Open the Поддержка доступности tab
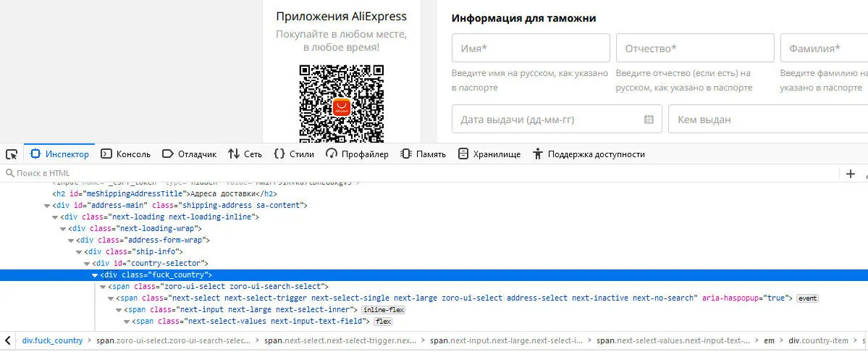868x352 pixels. point(589,154)
